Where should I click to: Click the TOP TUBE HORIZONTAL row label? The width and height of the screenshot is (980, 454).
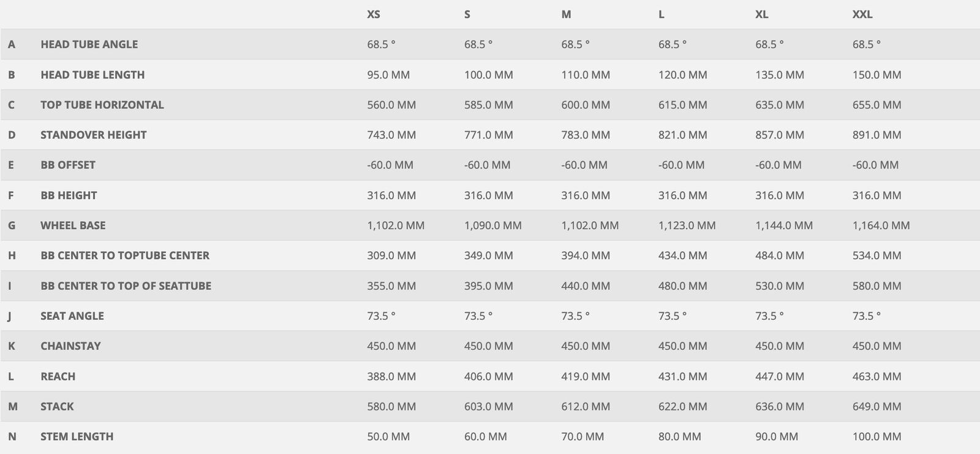102,105
